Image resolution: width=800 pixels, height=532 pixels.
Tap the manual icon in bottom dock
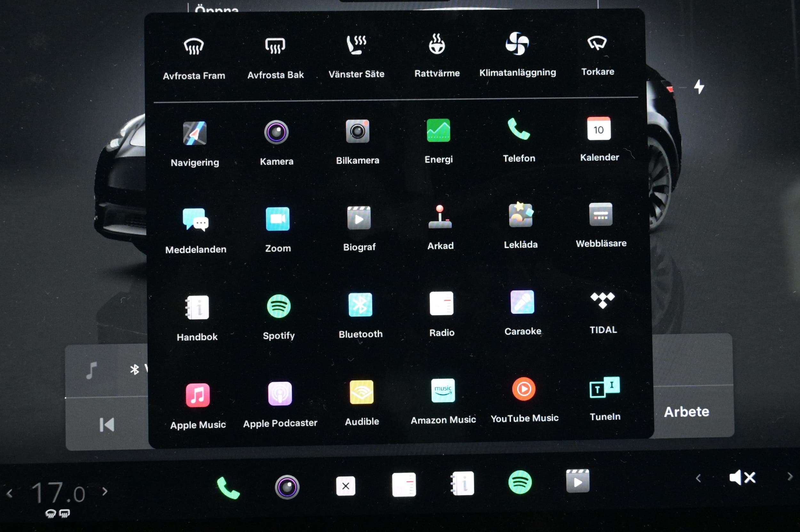point(462,483)
